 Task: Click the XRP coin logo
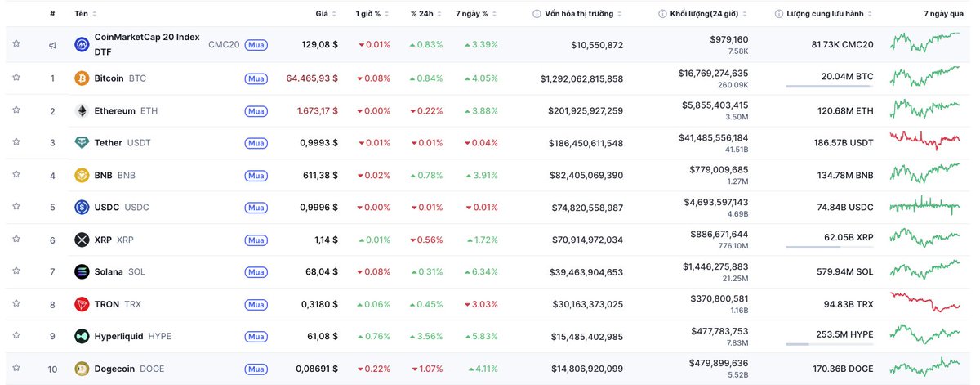[82, 240]
